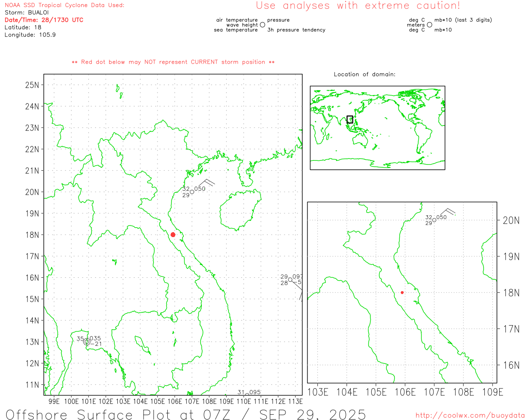Click the 103E longitude label on the inset map
The height and width of the screenshot is (420, 525).
click(318, 392)
